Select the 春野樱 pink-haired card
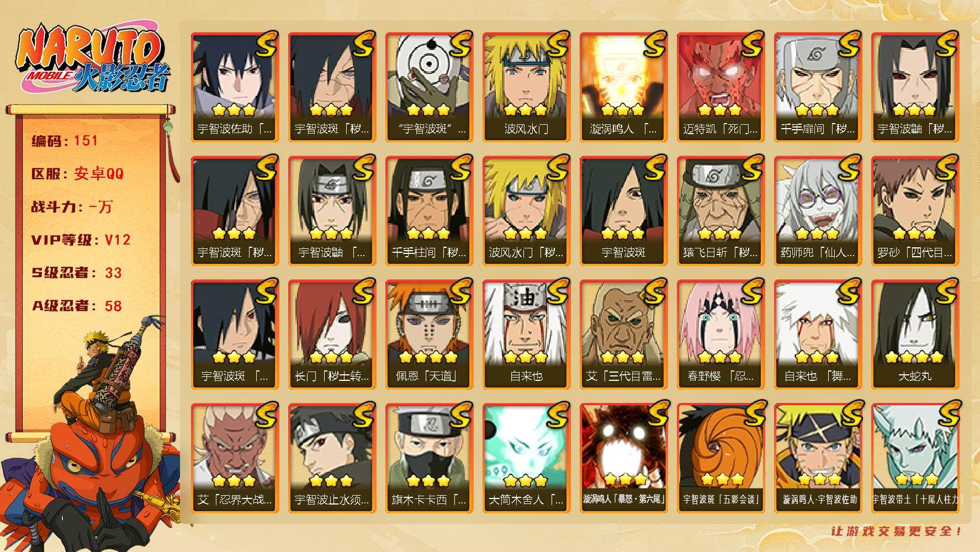Image resolution: width=980 pixels, height=552 pixels. coord(721,335)
